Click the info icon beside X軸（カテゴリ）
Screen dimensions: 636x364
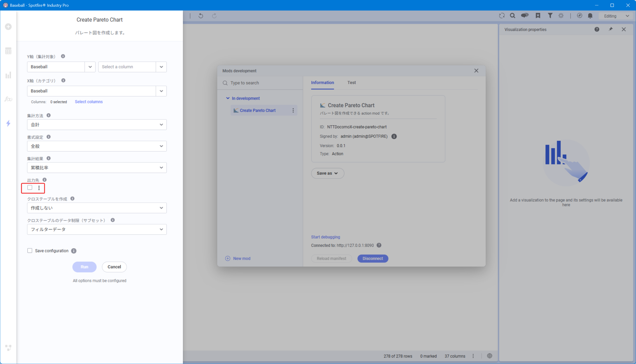(x=63, y=81)
